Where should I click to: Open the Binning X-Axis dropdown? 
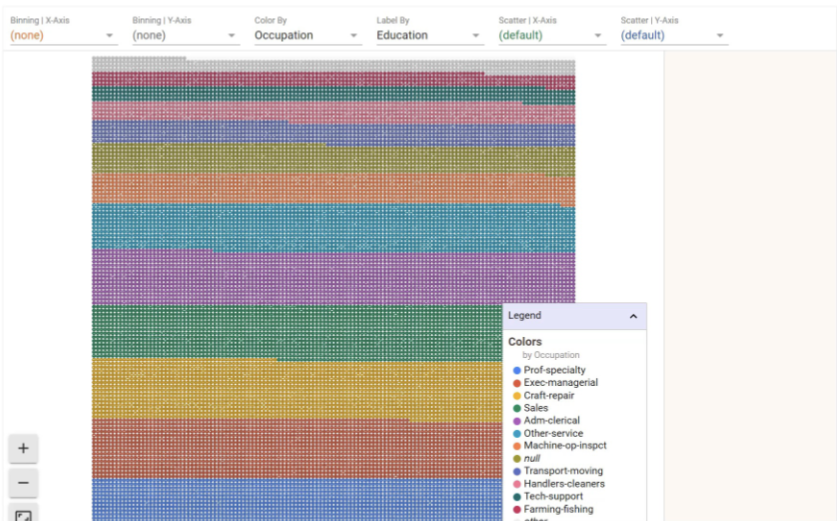[x=64, y=35]
